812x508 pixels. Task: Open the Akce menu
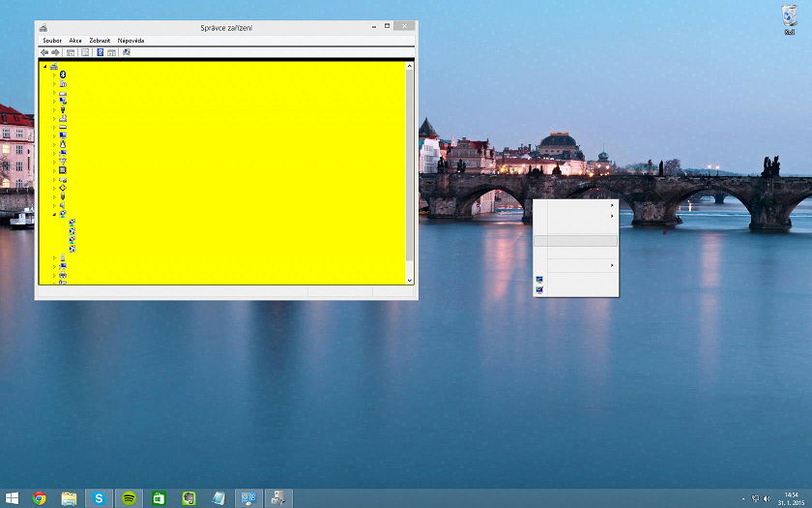(x=75, y=41)
